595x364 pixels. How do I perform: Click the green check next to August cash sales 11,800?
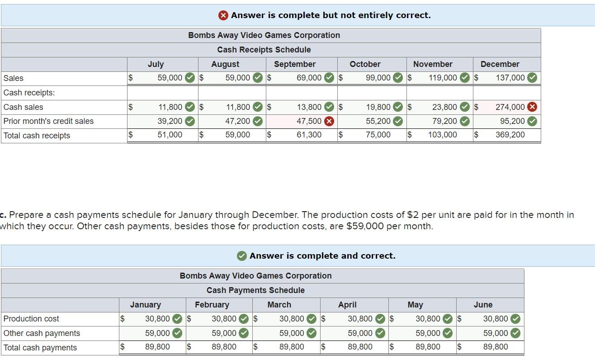(x=257, y=107)
